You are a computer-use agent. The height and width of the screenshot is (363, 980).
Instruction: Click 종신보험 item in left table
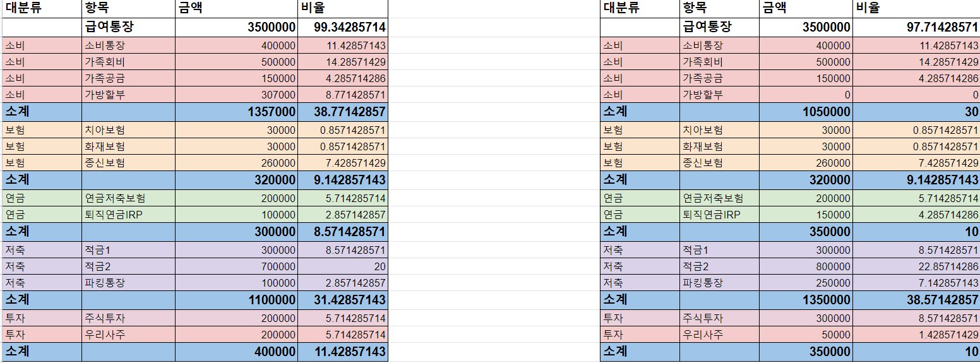click(x=128, y=163)
